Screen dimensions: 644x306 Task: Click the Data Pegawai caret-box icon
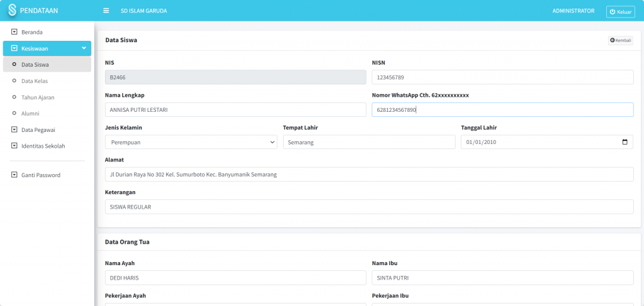pos(14,130)
